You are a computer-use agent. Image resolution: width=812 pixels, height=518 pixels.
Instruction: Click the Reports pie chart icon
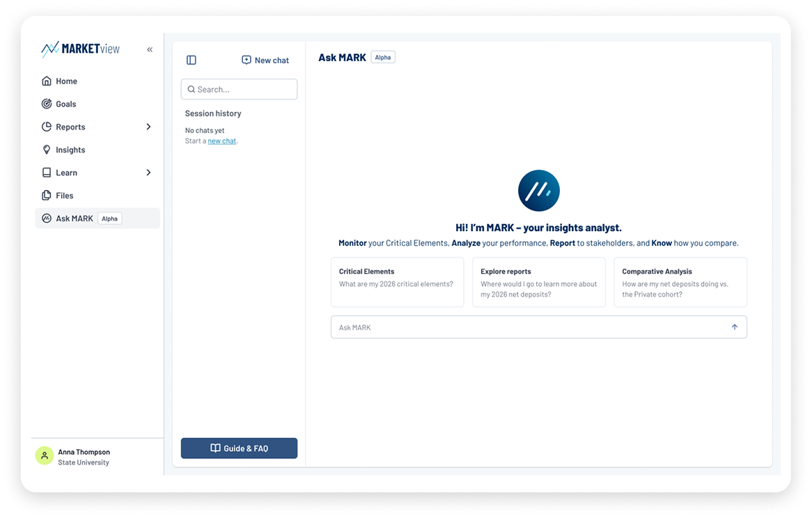click(47, 127)
